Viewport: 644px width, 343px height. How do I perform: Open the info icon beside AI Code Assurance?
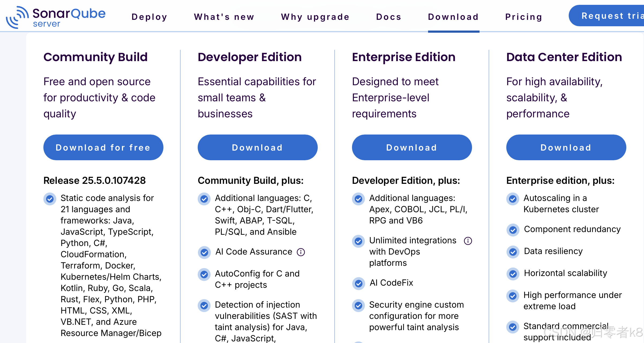click(x=301, y=252)
